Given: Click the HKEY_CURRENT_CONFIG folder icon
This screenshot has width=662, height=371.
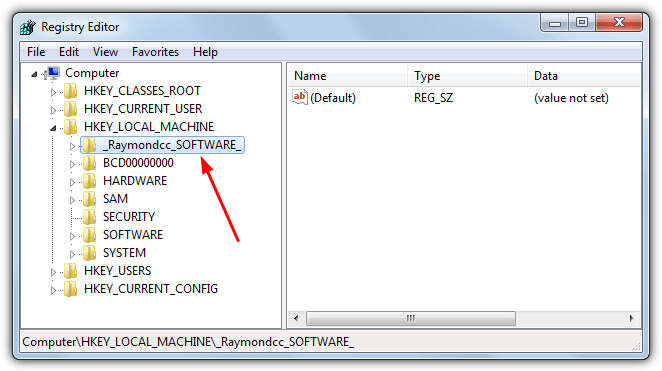Looking at the screenshot, I should click(71, 289).
